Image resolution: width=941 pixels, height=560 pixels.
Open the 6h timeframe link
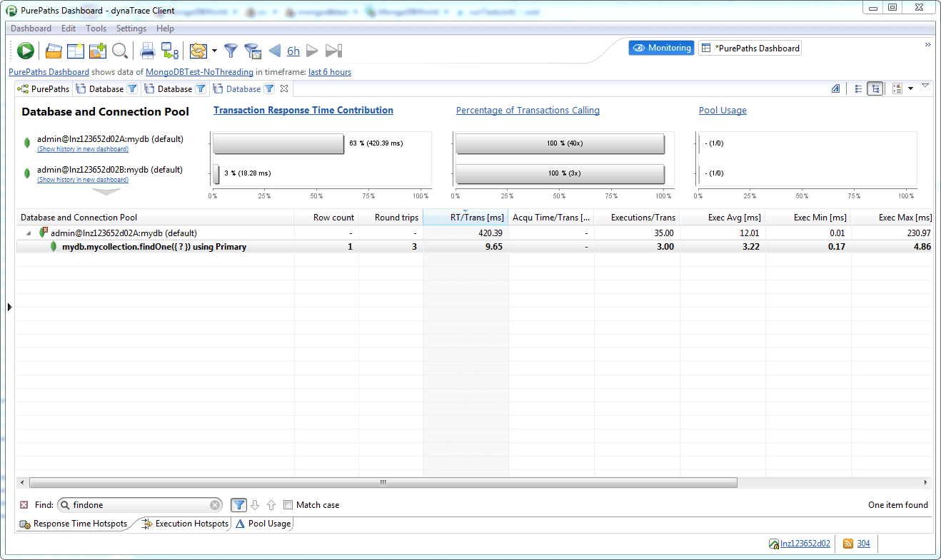(x=293, y=51)
